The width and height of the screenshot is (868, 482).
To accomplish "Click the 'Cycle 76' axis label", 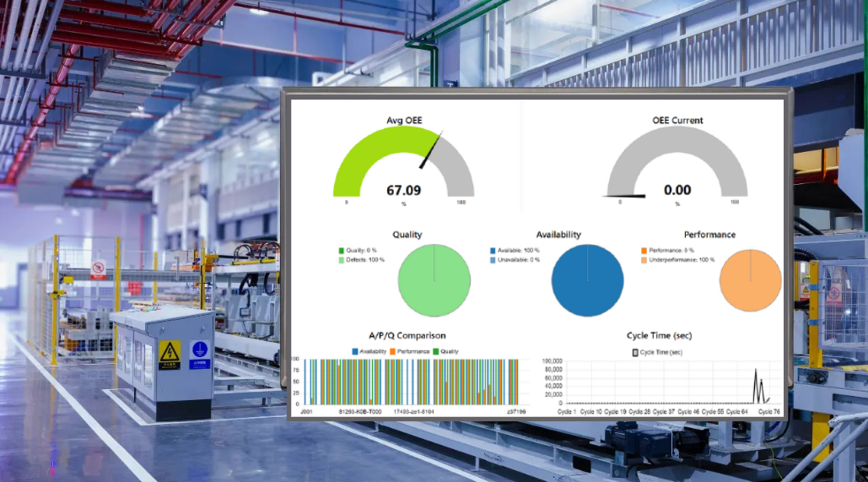I will (768, 411).
